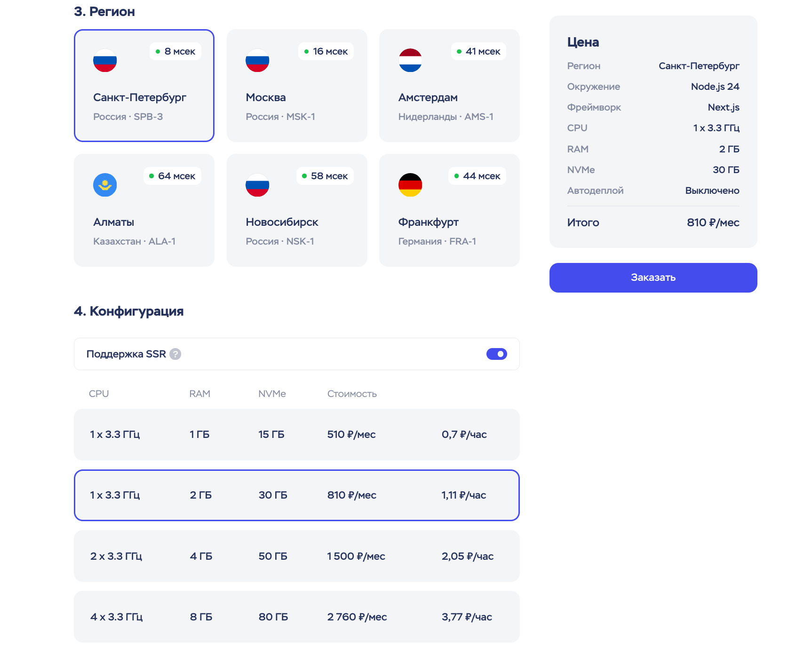Click the Novosibirsk region flag icon
Viewport: 812px width, 667px height.
257,185
